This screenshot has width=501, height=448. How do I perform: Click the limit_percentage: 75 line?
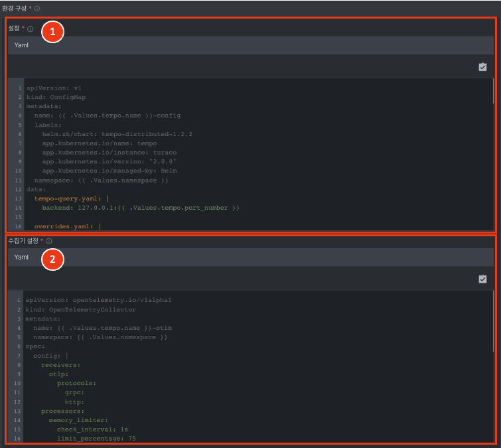point(96,439)
